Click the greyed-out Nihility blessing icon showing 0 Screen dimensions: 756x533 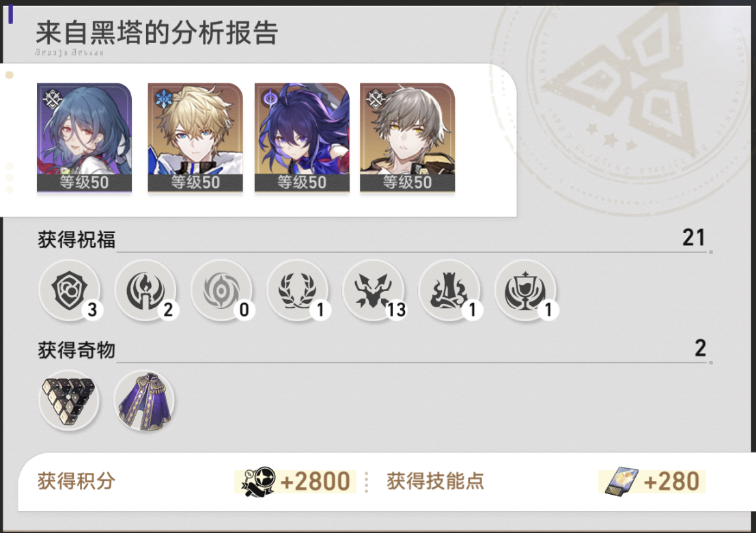pyautogui.click(x=221, y=290)
